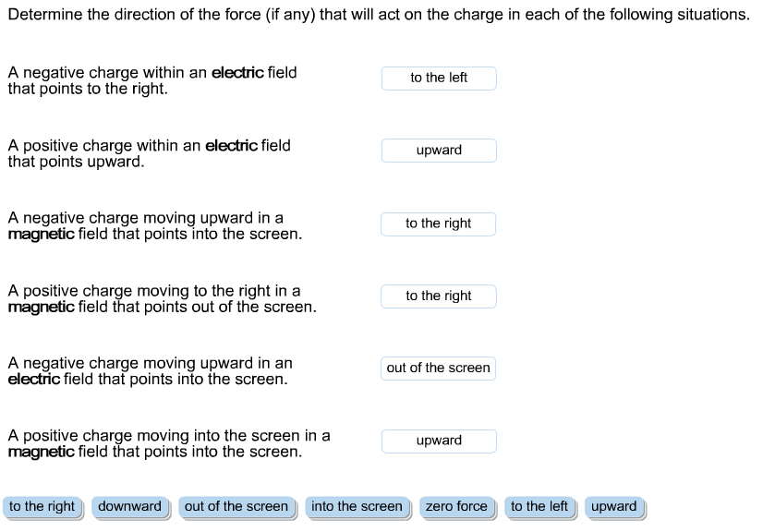Select the 'zero force' answer chip
Image resolution: width=775 pixels, height=532 pixels.
(457, 506)
